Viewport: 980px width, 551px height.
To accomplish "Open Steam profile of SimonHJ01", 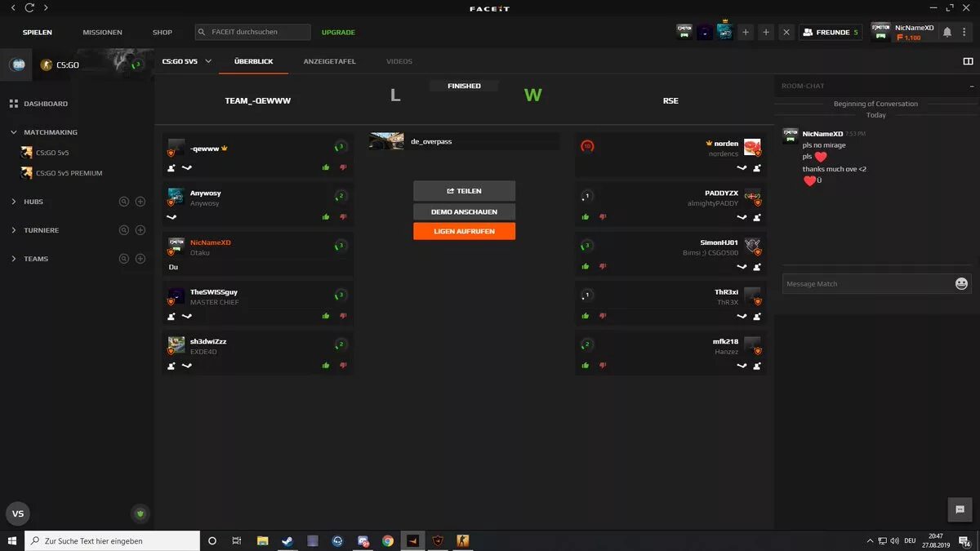I will pos(742,266).
